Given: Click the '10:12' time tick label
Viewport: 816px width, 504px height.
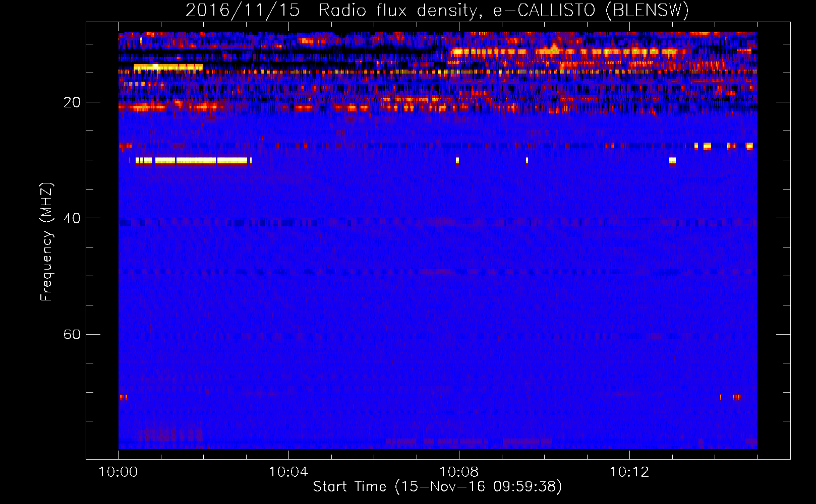Looking at the screenshot, I should coord(629,472).
